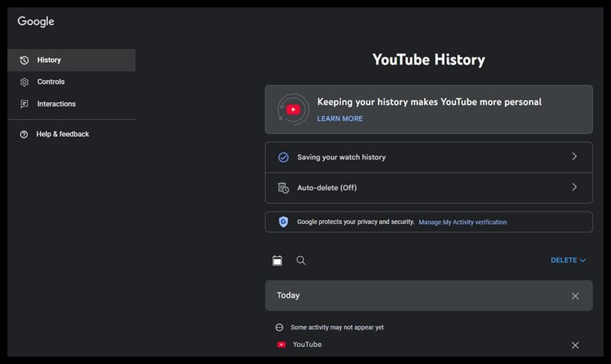
Task: Click the red YouTube icon in activity list
Action: click(x=281, y=345)
